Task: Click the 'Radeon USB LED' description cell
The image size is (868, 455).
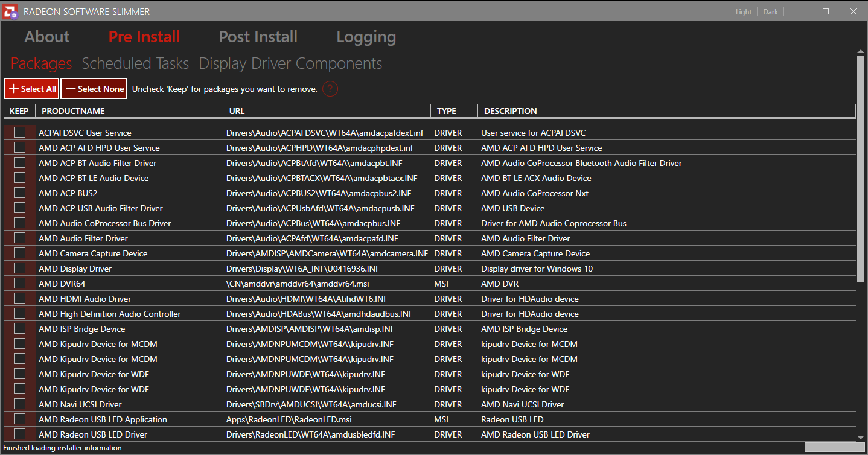Action: point(512,419)
